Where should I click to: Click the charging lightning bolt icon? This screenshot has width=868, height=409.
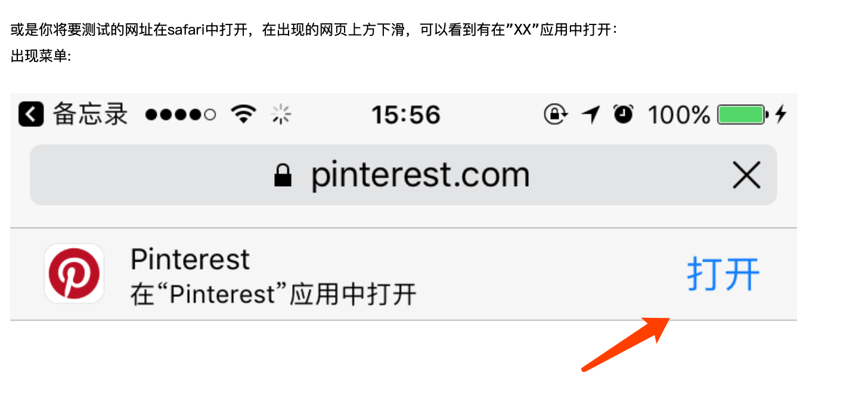[x=781, y=114]
